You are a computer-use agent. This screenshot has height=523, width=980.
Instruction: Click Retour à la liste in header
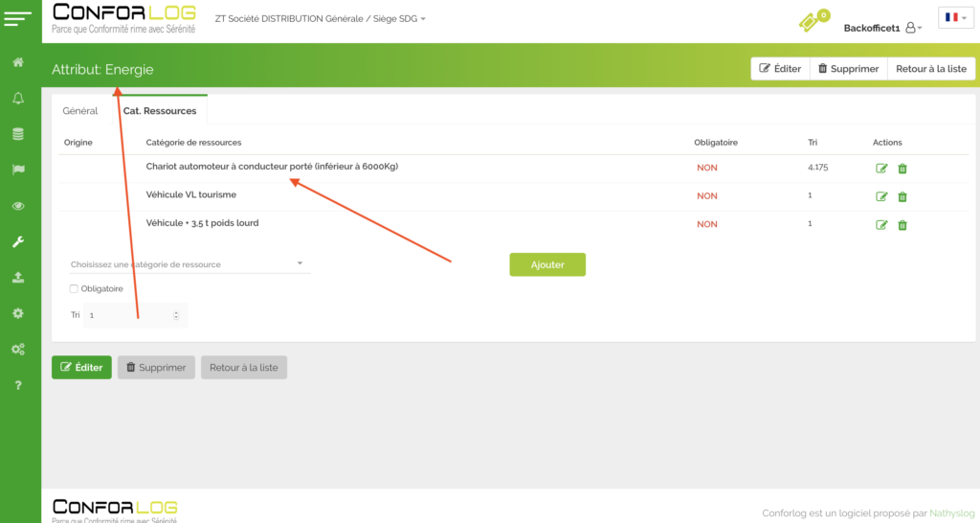pos(931,69)
